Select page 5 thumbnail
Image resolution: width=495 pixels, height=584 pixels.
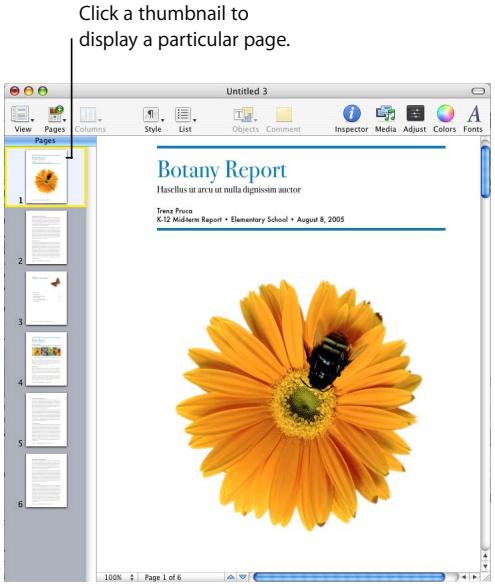coord(47,420)
